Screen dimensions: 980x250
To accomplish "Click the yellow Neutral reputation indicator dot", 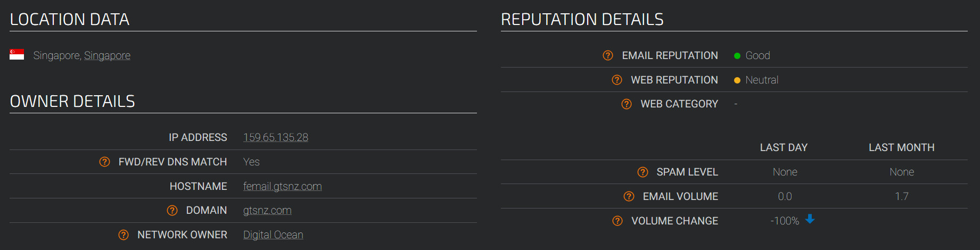I will coord(737,80).
